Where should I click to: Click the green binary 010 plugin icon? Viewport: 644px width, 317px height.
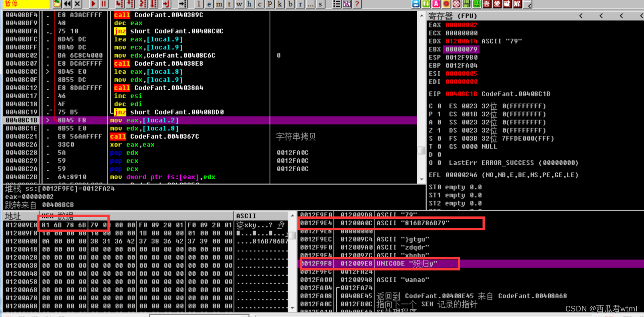point(466,5)
